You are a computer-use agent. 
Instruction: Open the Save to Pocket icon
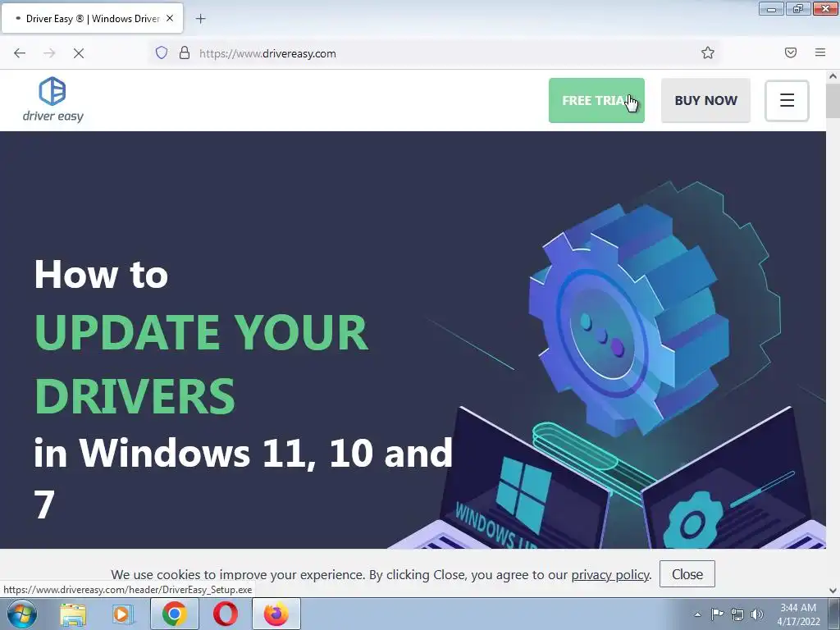coord(790,52)
